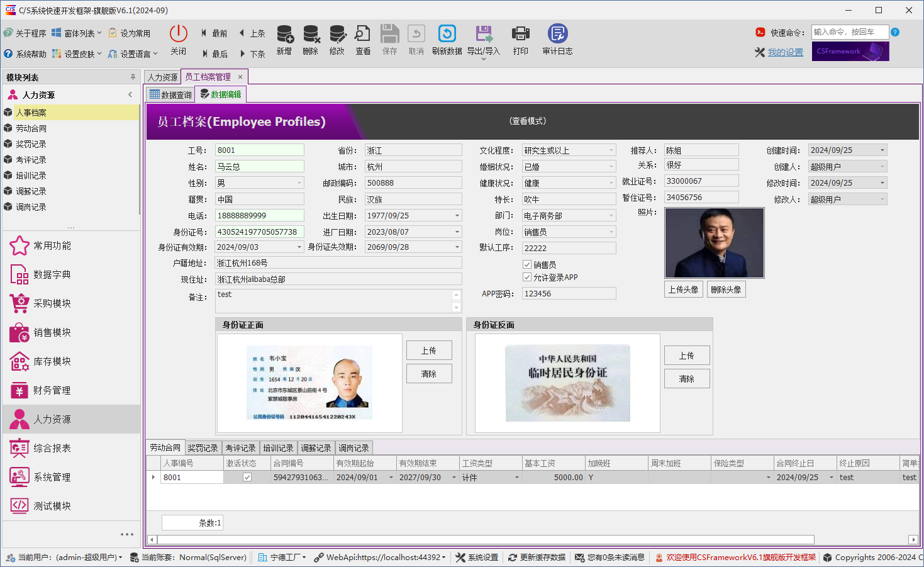Screen dimensions: 924x567
Task: Open Export/Import toolbar icon
Action: click(x=484, y=33)
